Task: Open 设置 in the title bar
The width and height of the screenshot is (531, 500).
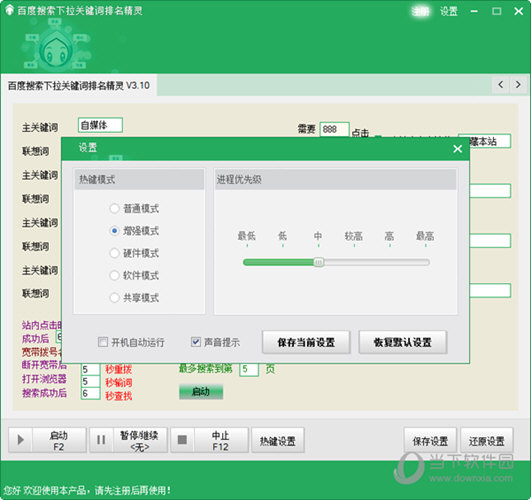Action: pos(449,12)
